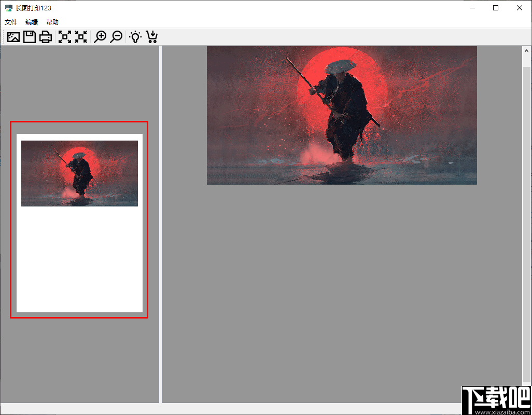
Task: Zoom out with the magnifier minus icon
Action: pos(116,37)
